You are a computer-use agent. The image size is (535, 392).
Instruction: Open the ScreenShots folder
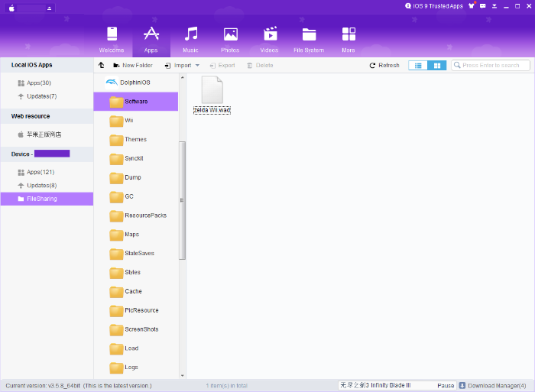136,329
